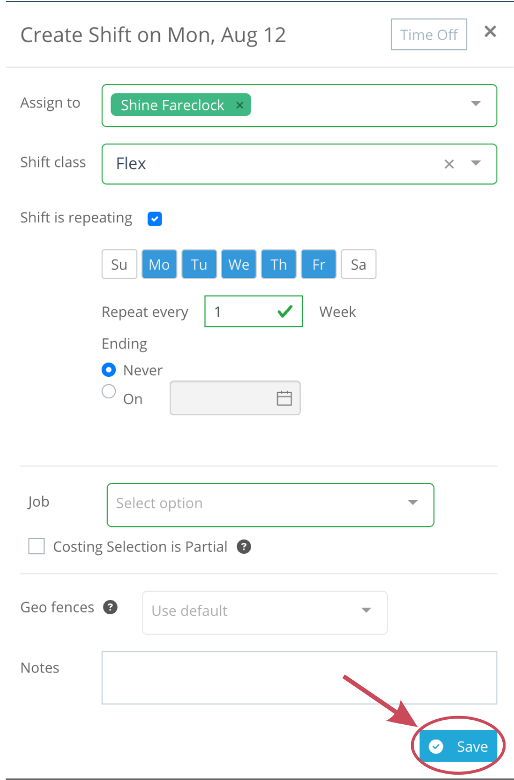Toggle Sunday repeat day button
This screenshot has width=514, height=780.
coord(119,264)
